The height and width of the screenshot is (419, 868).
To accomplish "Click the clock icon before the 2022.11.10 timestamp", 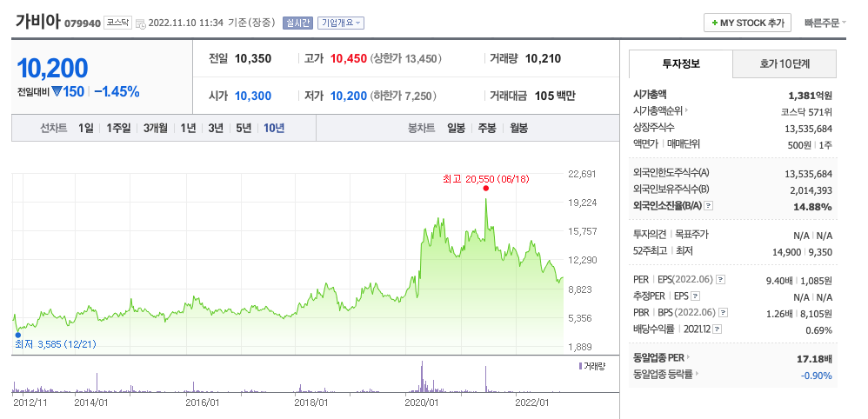I will (x=141, y=23).
